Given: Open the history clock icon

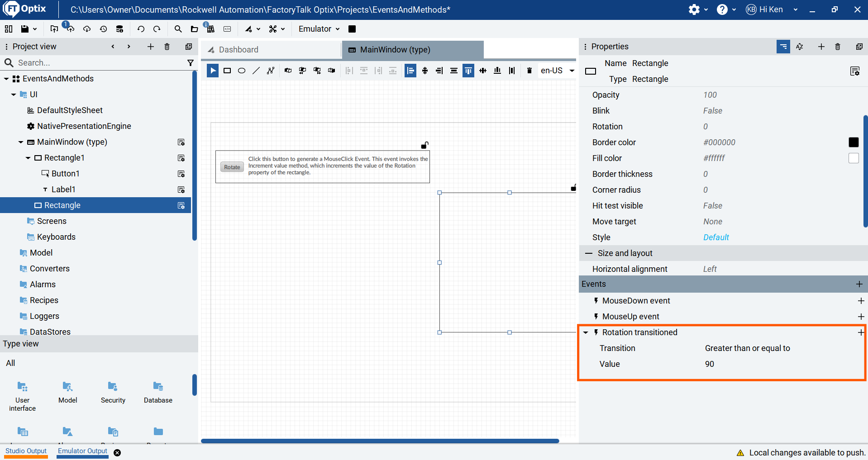Looking at the screenshot, I should [x=104, y=29].
